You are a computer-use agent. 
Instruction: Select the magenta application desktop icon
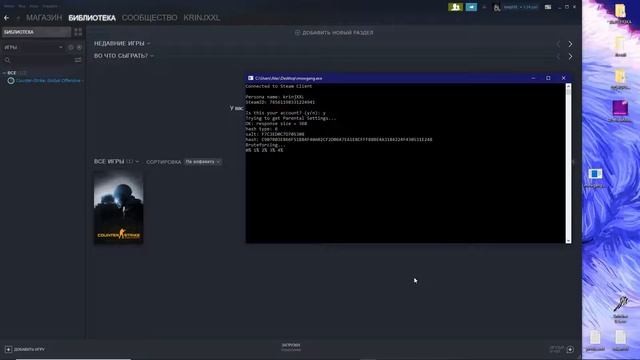coord(620,111)
